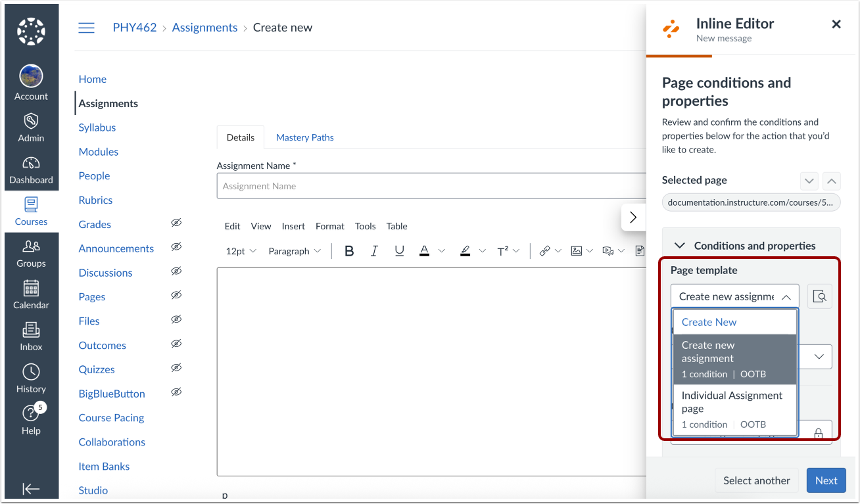Open the Paragraph style dropdown
This screenshot has width=860, height=504.
click(x=295, y=250)
